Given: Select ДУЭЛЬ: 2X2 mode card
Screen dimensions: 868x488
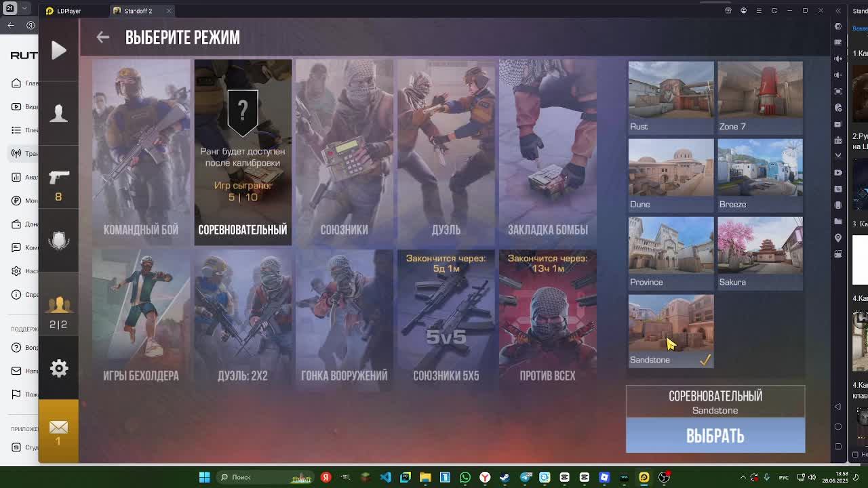Looking at the screenshot, I should click(x=243, y=320).
